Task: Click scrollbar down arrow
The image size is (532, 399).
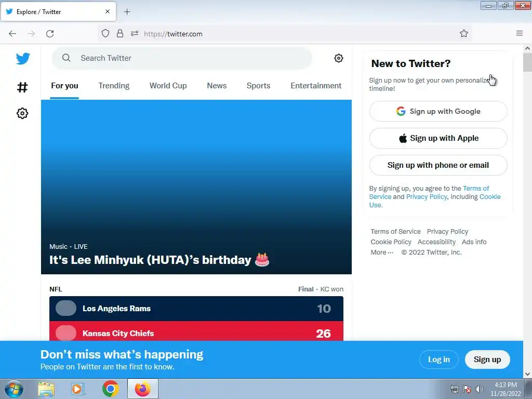Action: click(x=527, y=374)
